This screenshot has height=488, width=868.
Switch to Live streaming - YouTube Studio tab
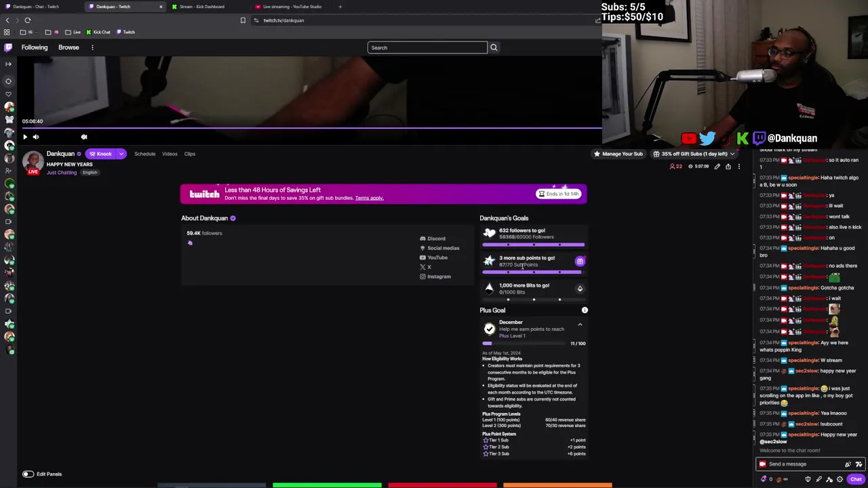[292, 7]
